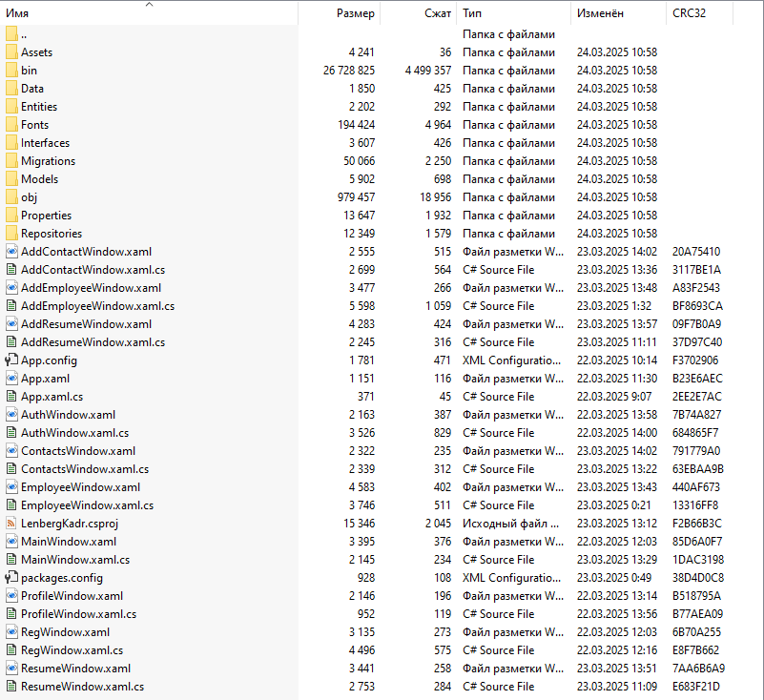Select the packages.config file icon

[x=11, y=578]
